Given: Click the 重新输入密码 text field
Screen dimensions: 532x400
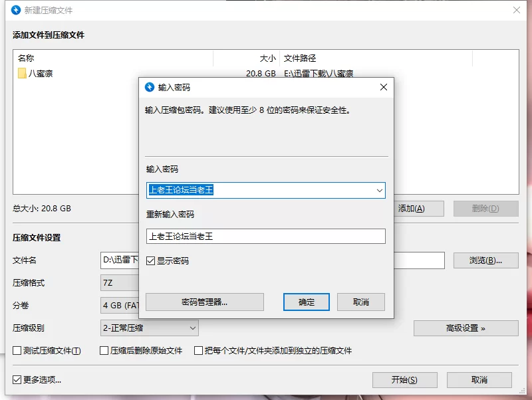Looking at the screenshot, I should [x=265, y=237].
